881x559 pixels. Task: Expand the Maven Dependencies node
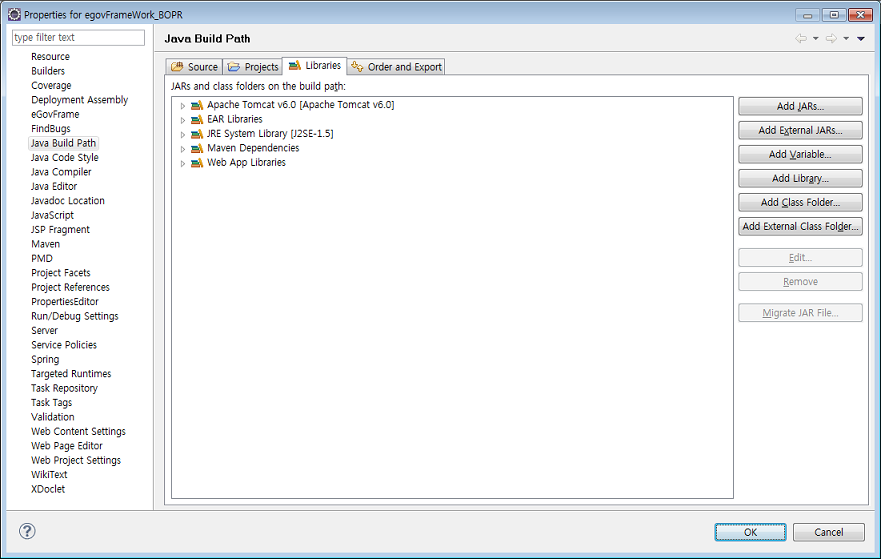coord(183,148)
